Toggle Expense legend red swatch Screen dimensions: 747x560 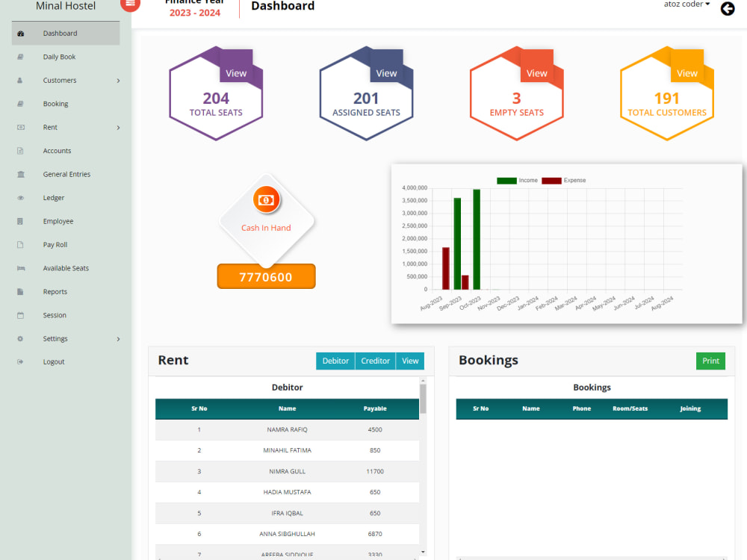click(x=552, y=181)
